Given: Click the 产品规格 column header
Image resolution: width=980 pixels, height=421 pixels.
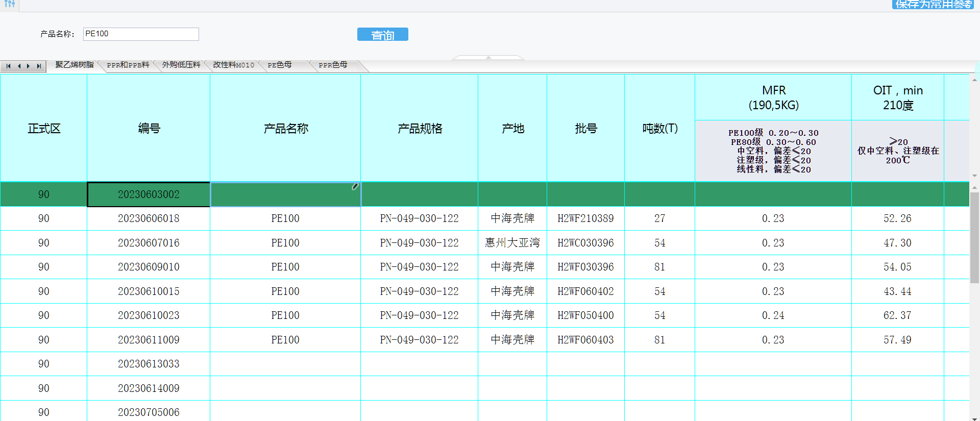Looking at the screenshot, I should click(x=420, y=128).
